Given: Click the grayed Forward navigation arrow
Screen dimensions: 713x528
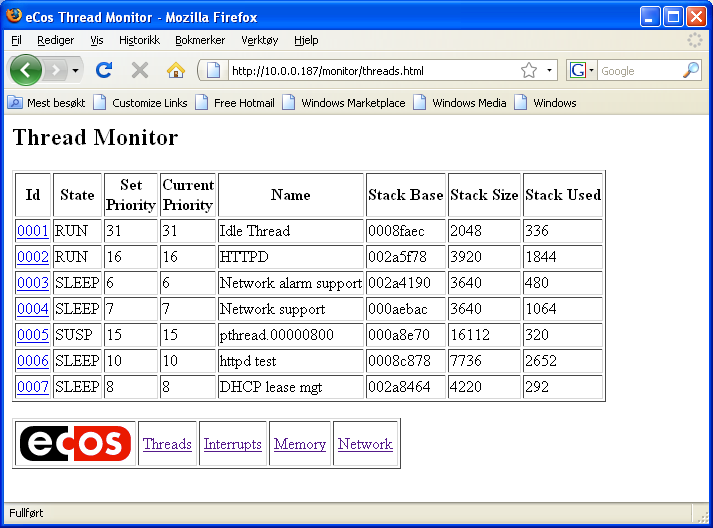Looking at the screenshot, I should pyautogui.click(x=56, y=70).
